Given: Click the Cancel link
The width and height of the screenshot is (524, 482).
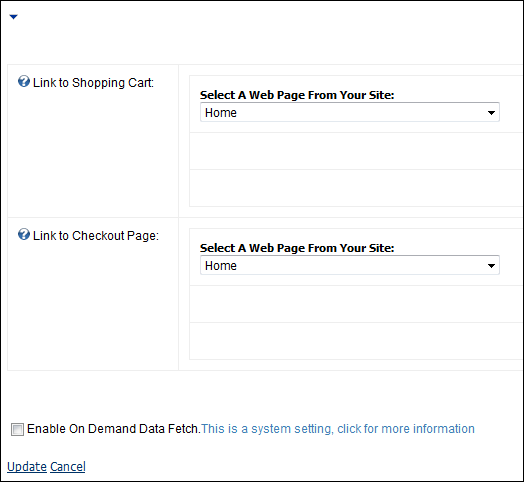Looking at the screenshot, I should [68, 467].
